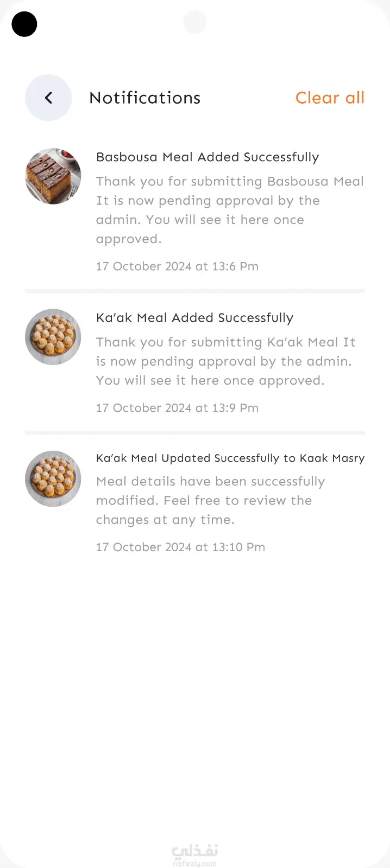This screenshot has width=390, height=868.
Task: Select the Basbousa Meal Added Successfully title
Action: coord(207,157)
